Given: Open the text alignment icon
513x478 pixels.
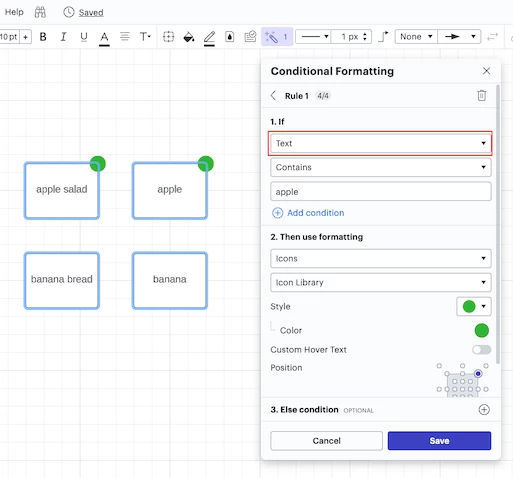Looking at the screenshot, I should [x=125, y=36].
